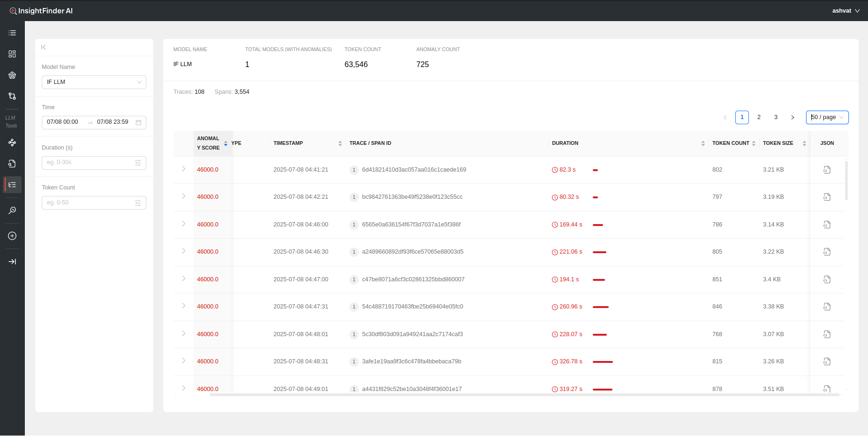Expand the row timestamped 04:46:00
This screenshot has width=868, height=436.
pyautogui.click(x=183, y=224)
